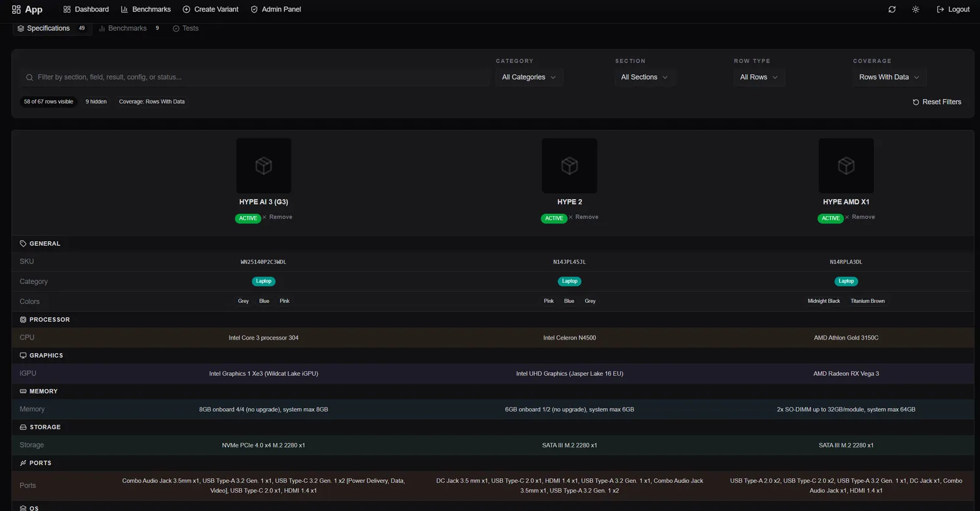Toggle the light/dark theme sun icon
The height and width of the screenshot is (511, 980).
(916, 9)
